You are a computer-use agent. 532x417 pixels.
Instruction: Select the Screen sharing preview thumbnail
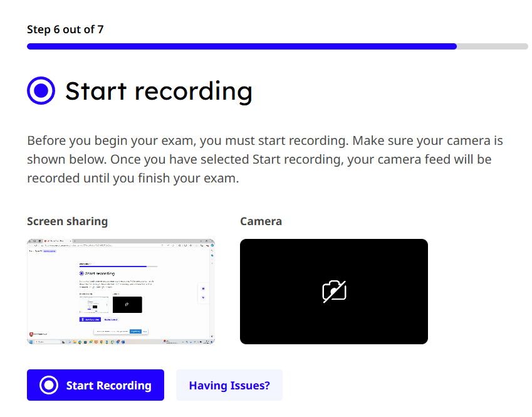[x=121, y=291]
